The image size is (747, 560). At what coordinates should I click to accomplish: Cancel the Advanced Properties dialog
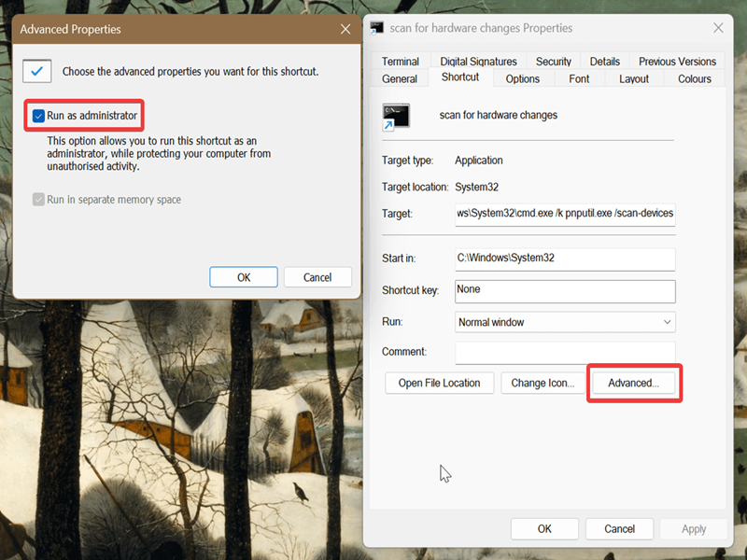(317, 277)
